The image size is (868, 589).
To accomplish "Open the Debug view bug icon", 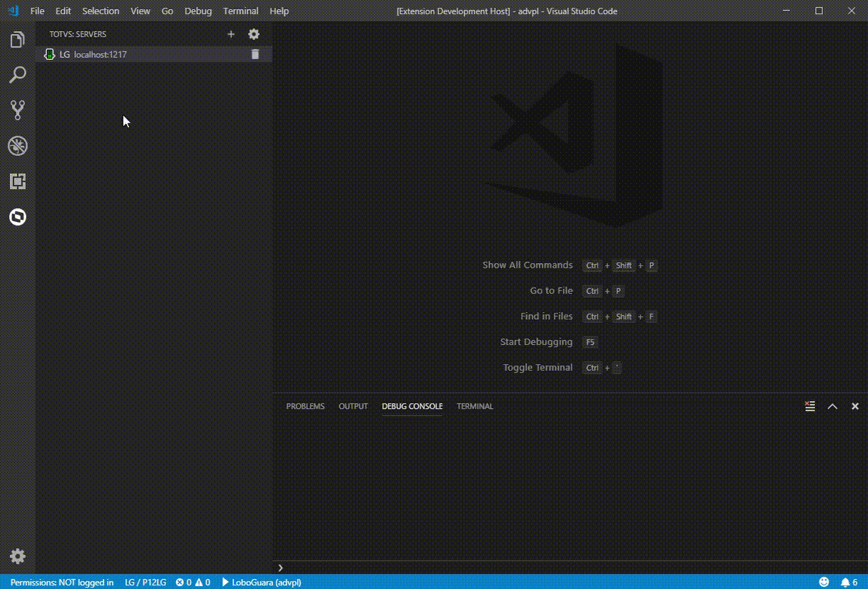I will [x=18, y=146].
